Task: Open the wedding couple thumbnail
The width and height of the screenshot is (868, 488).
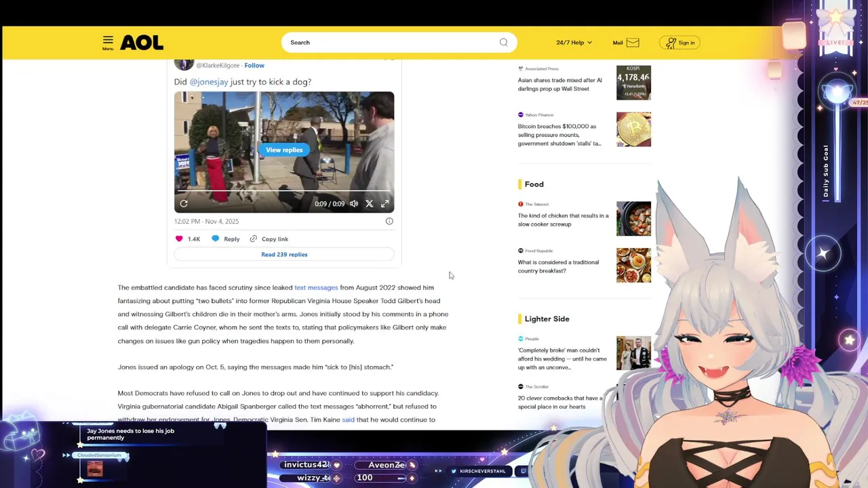Action: point(633,353)
